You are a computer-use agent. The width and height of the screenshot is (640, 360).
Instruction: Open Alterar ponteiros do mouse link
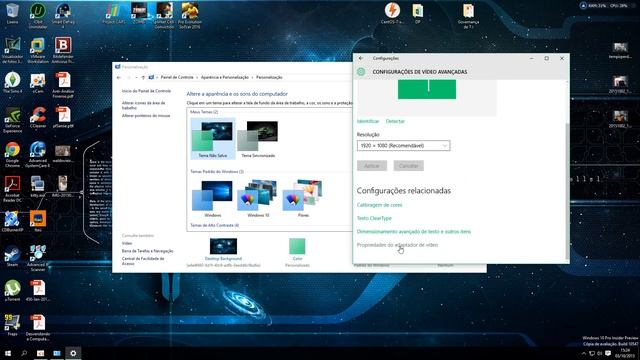click(x=146, y=116)
